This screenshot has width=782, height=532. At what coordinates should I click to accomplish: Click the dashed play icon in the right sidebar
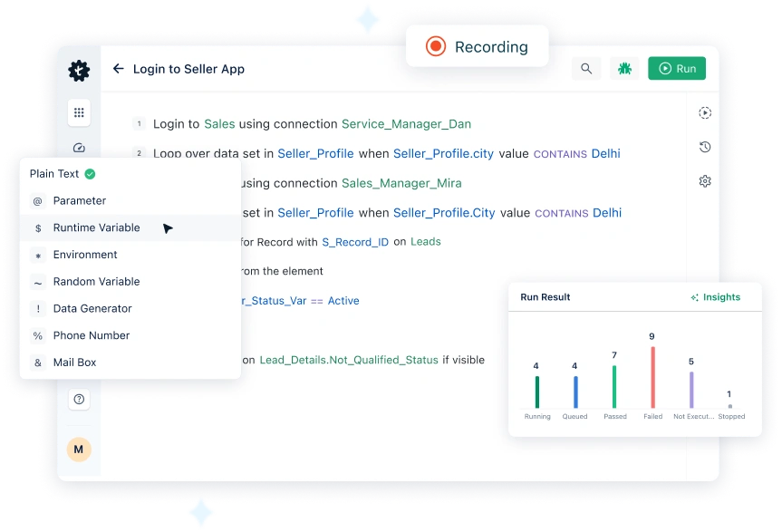point(705,112)
